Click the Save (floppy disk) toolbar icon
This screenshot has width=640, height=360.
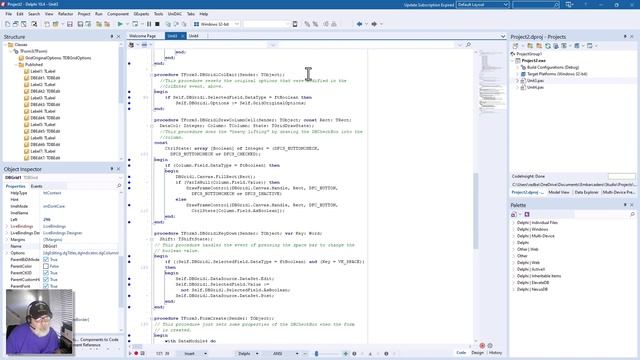(70, 24)
